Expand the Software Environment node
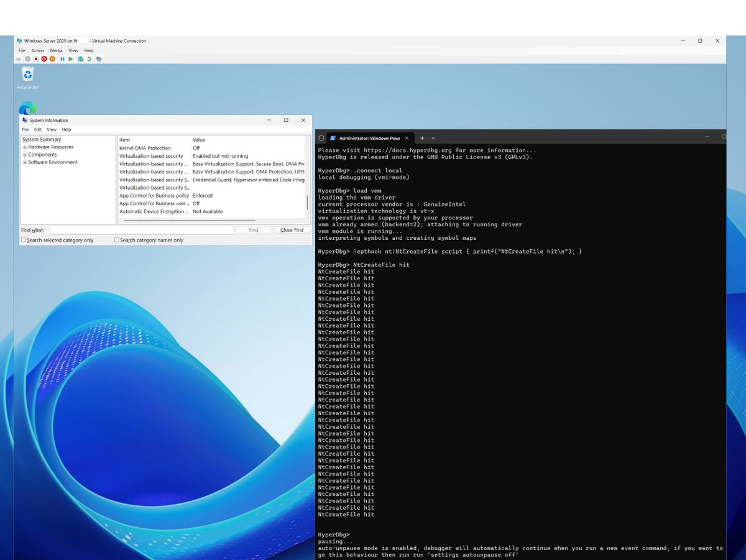 tap(25, 162)
